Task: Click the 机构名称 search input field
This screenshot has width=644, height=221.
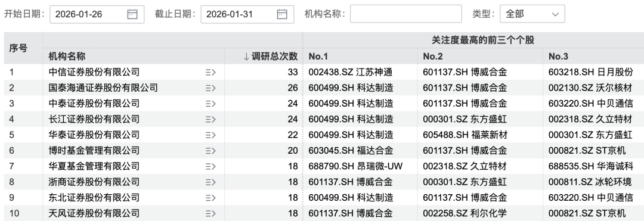Action: (x=406, y=14)
